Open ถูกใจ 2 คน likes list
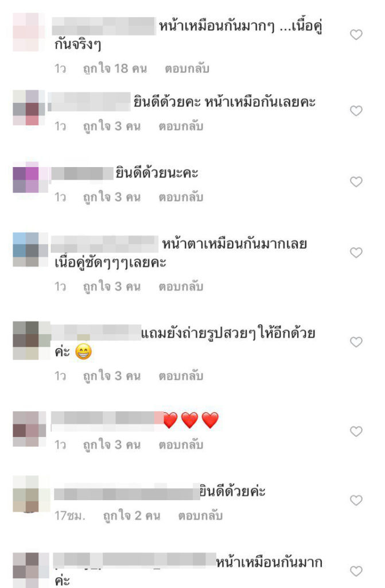385x588 pixels. pyautogui.click(x=131, y=516)
